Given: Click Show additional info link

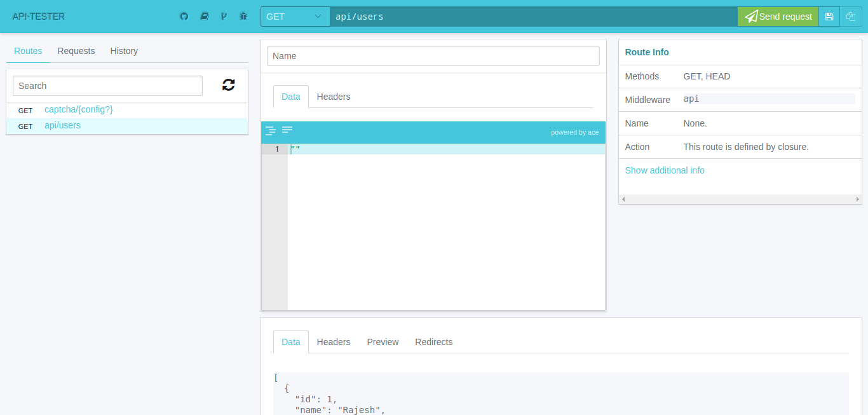Looking at the screenshot, I should point(665,170).
